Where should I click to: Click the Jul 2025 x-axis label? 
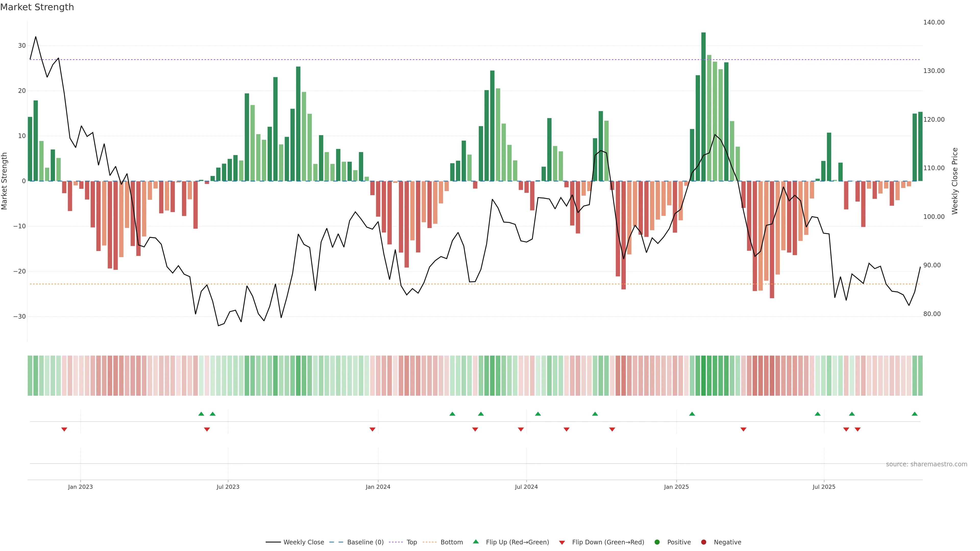824,487
